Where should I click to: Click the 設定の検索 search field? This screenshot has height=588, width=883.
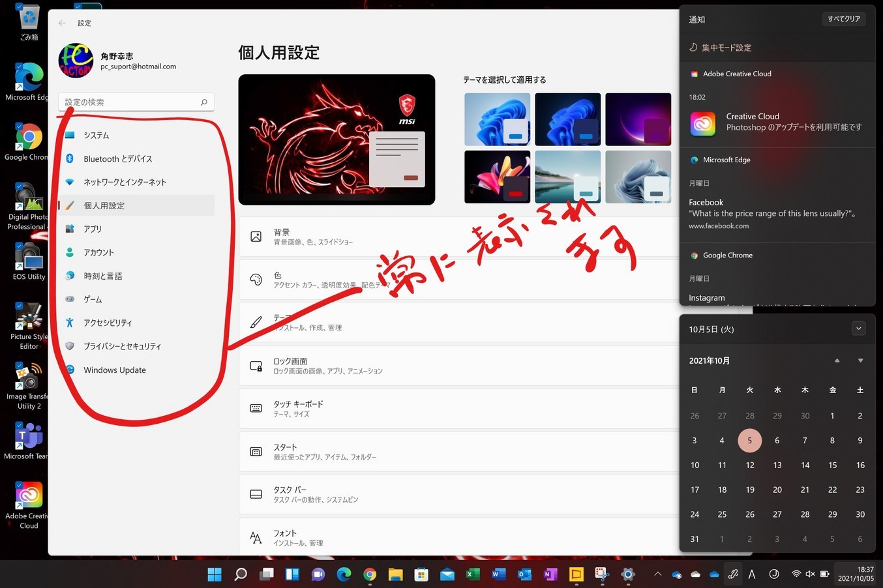[x=136, y=102]
